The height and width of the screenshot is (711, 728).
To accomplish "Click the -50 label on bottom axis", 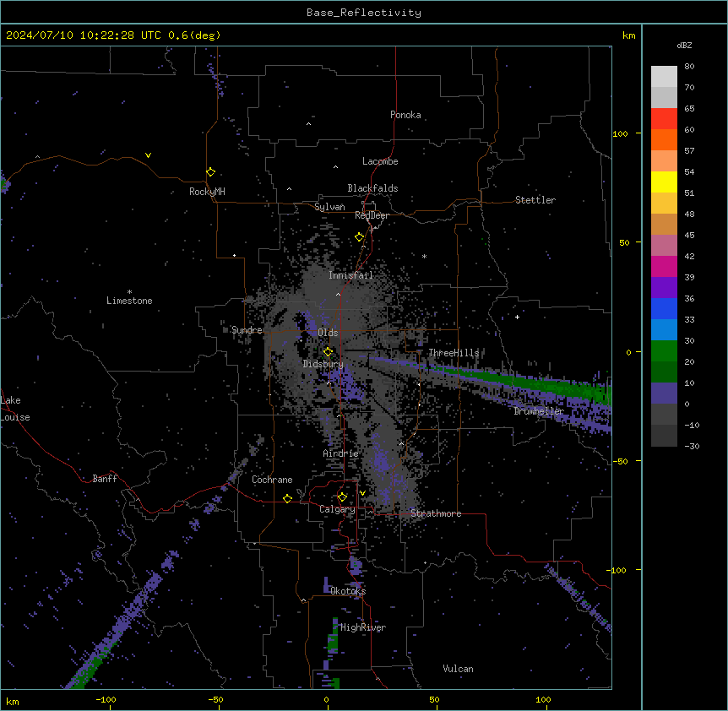I will pyautogui.click(x=215, y=699).
